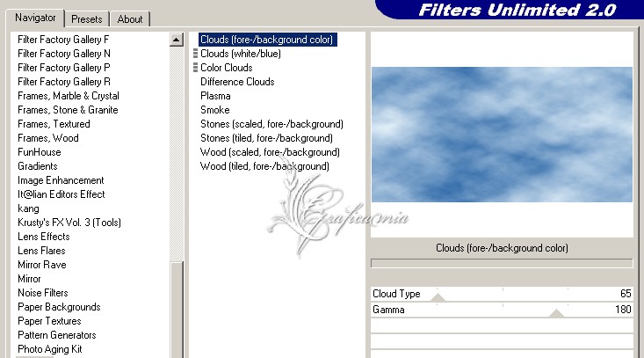The image size is (644, 358).
Task: Click the icon beside Clouds (white/blue)
Action: tap(196, 54)
